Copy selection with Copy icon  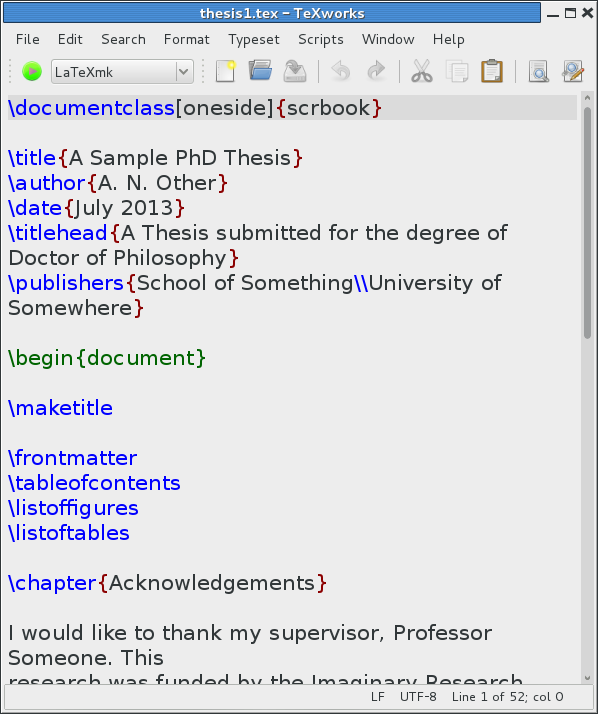(457, 71)
